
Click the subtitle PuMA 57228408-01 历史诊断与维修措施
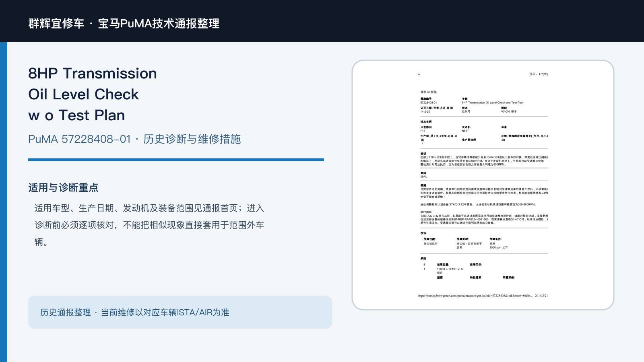point(134,139)
